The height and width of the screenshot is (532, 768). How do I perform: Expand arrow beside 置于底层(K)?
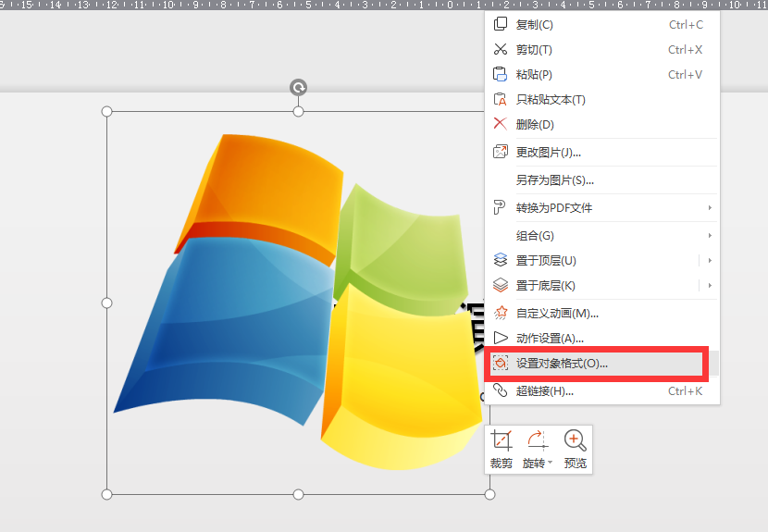pyautogui.click(x=710, y=286)
